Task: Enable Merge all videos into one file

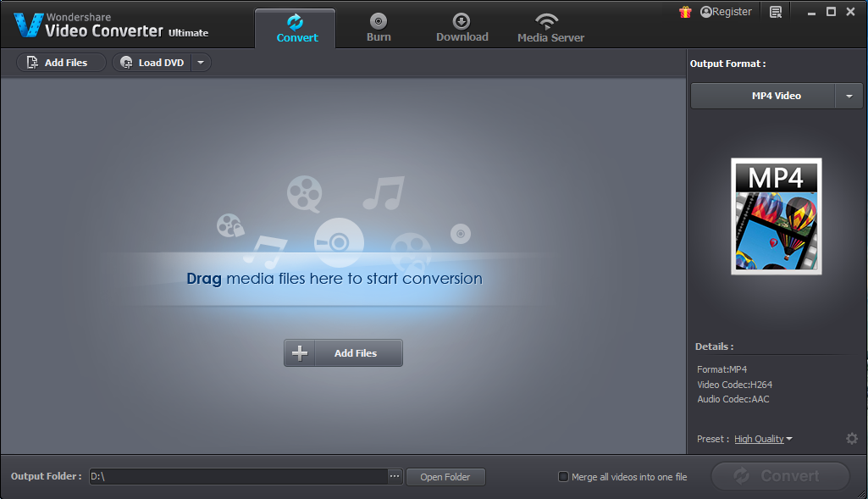Action: coord(563,476)
